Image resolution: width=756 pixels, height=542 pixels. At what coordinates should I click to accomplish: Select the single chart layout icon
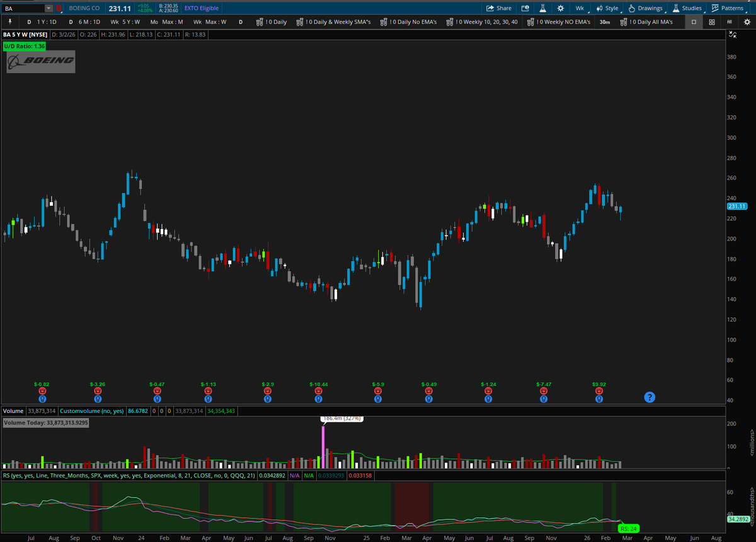click(694, 21)
